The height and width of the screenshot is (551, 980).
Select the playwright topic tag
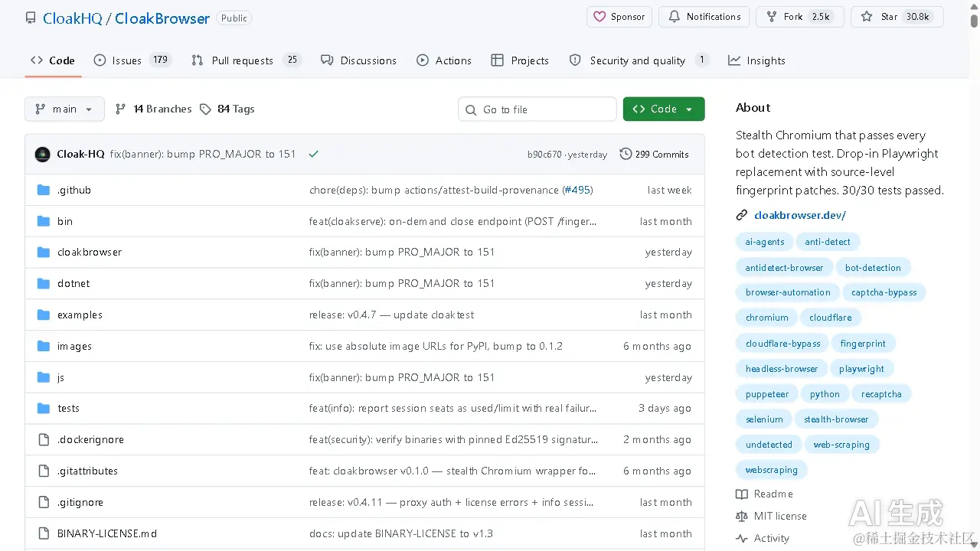(861, 369)
